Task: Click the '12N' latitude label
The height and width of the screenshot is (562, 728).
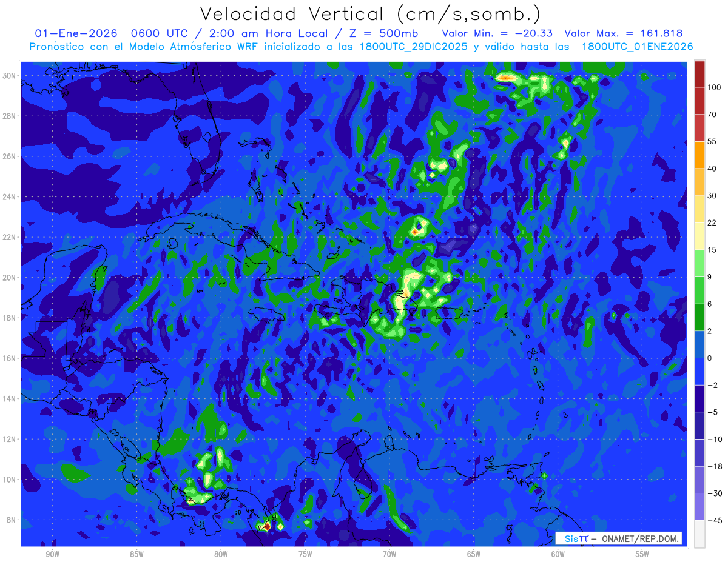Action: pyautogui.click(x=10, y=439)
